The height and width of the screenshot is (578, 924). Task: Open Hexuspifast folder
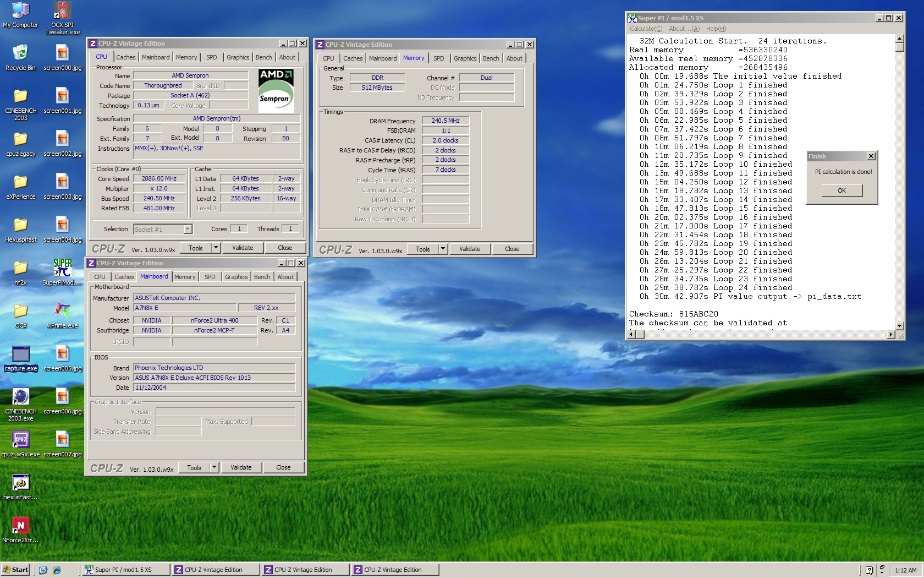(x=20, y=230)
